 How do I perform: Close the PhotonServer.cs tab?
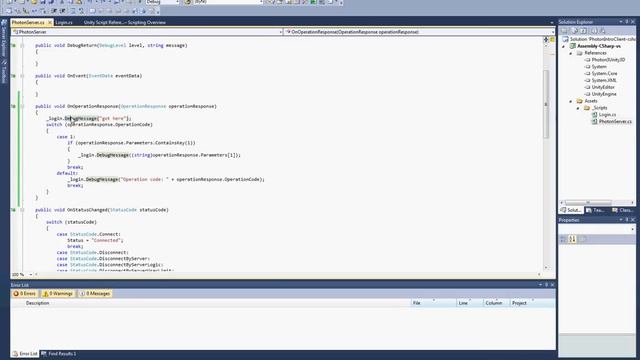point(50,22)
